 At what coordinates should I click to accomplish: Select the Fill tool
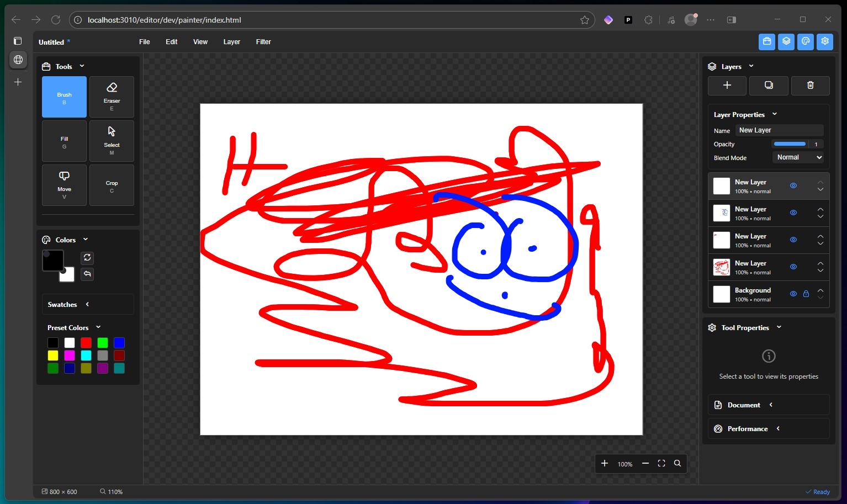(x=64, y=141)
